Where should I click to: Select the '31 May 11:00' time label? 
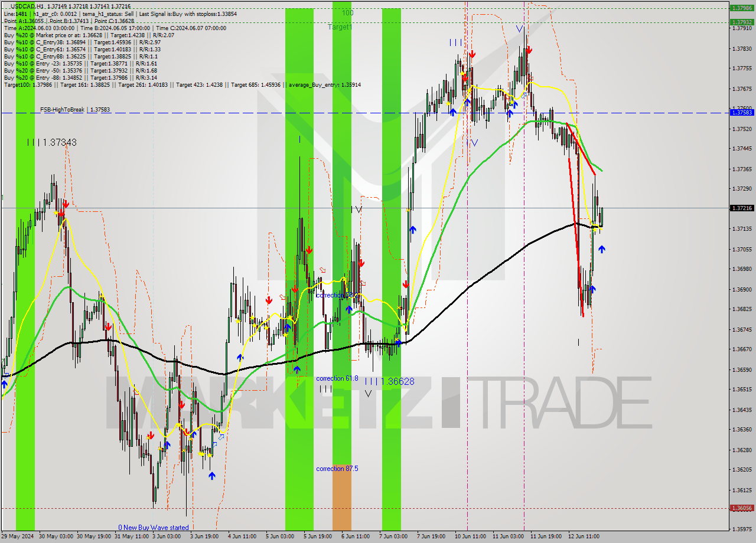pyautogui.click(x=133, y=537)
